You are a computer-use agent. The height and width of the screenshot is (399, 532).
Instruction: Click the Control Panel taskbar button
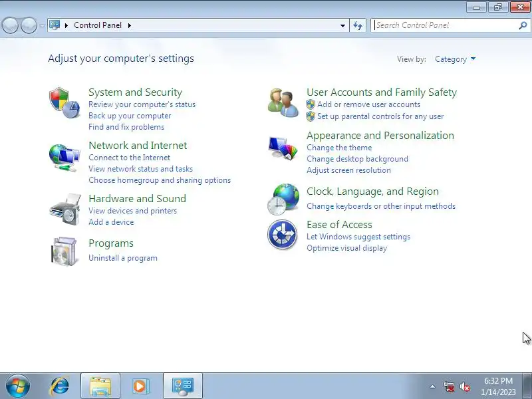point(182,386)
